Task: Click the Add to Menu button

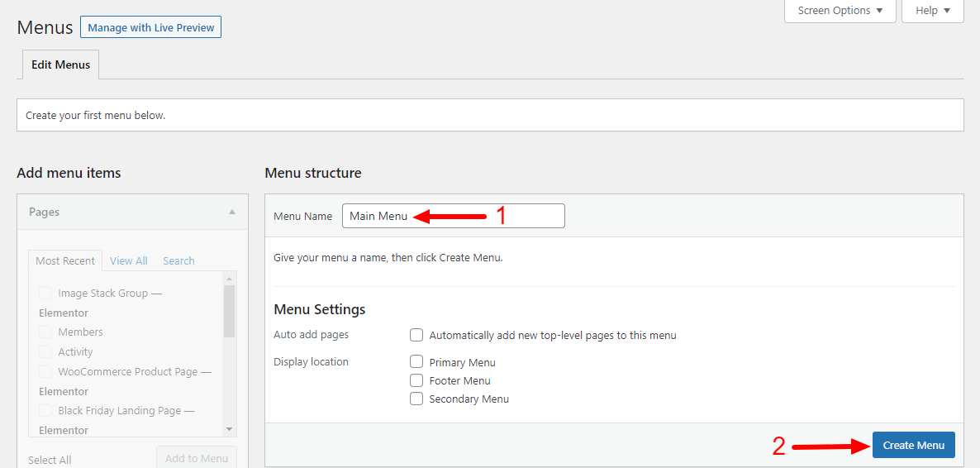Action: (x=197, y=458)
